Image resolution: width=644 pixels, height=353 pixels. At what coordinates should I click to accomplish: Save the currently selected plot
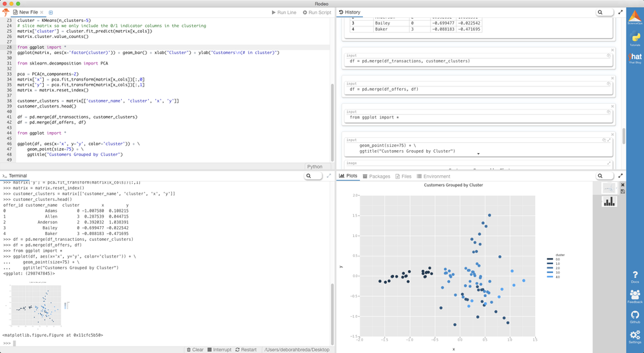click(623, 191)
